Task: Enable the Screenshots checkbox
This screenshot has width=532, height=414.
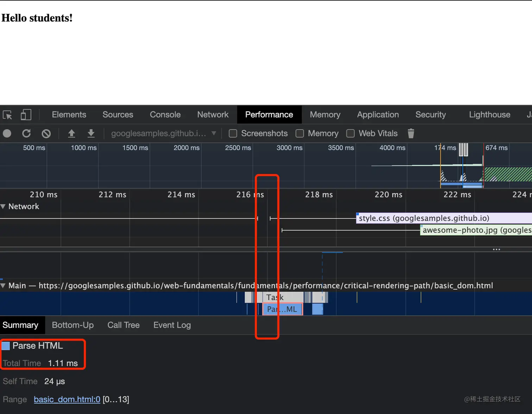Action: click(x=233, y=134)
